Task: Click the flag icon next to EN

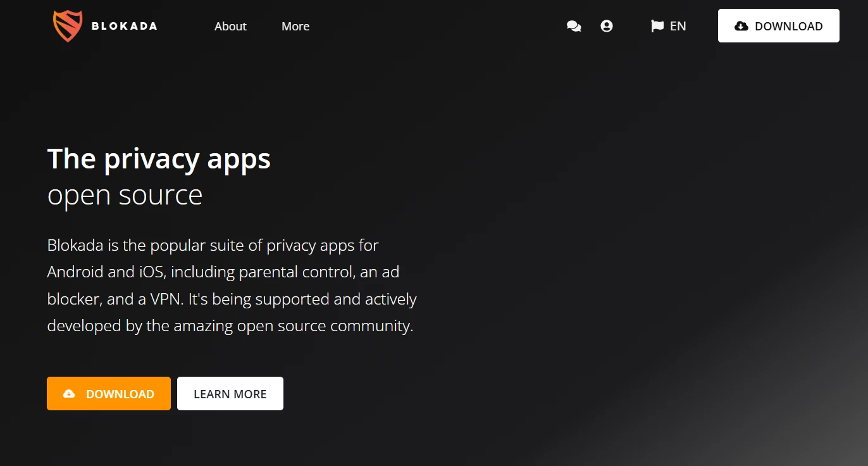Action: tap(657, 26)
